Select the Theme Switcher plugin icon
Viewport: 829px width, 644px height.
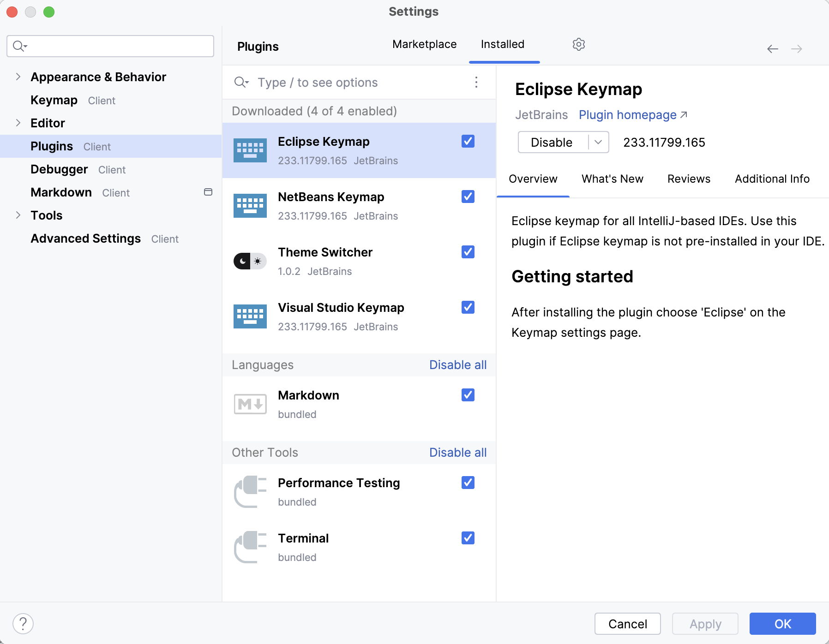[x=250, y=261]
